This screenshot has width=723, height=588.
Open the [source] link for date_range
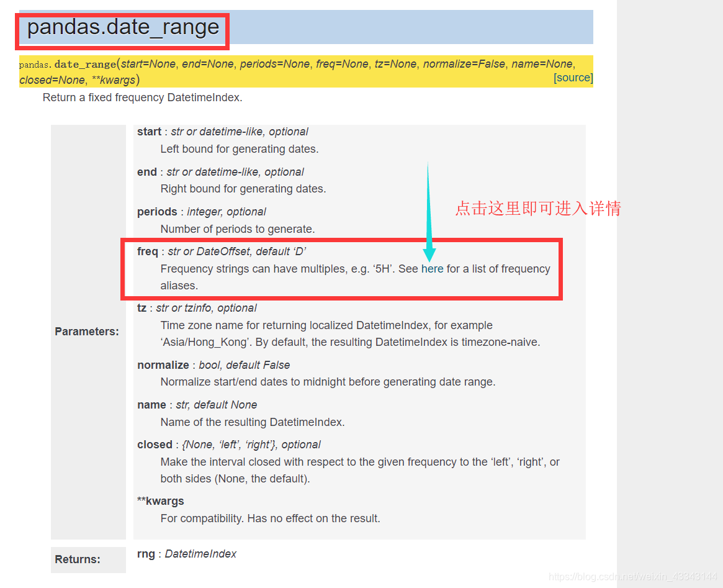coord(573,78)
